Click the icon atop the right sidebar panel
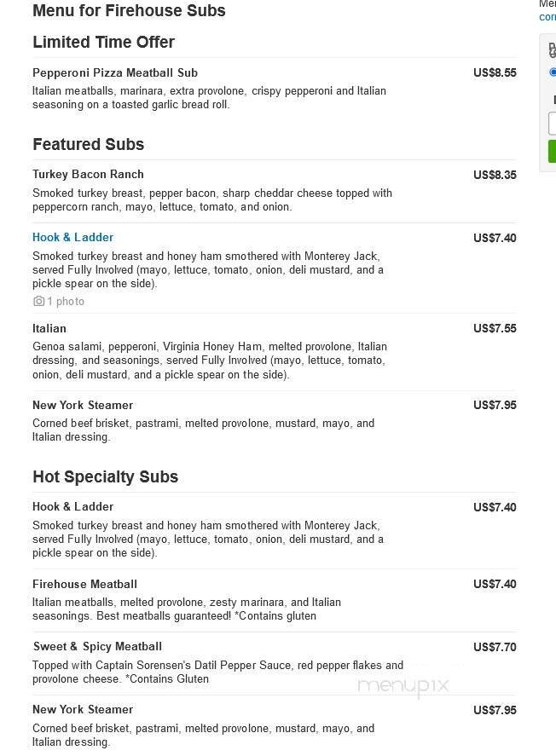The image size is (556, 756). [x=552, y=49]
